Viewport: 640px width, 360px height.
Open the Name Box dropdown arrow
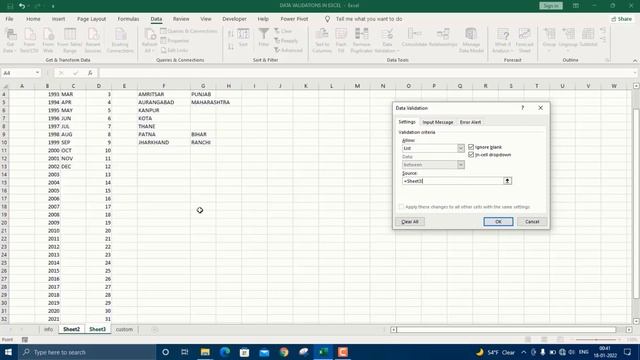37,73
